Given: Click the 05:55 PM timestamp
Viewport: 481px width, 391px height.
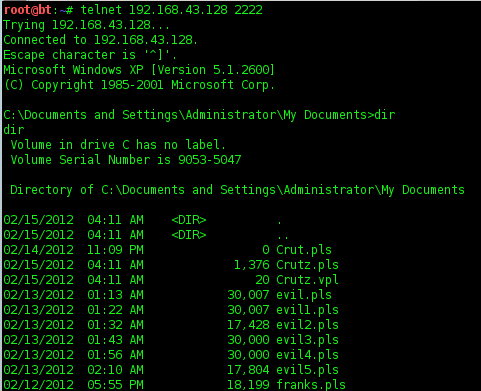Looking at the screenshot, I should 115,385.
